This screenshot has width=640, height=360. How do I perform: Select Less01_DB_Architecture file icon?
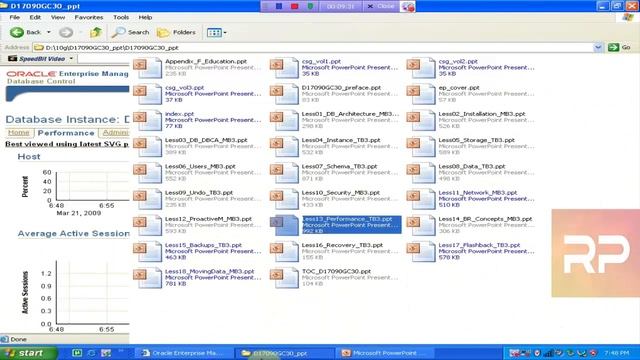tap(284, 120)
